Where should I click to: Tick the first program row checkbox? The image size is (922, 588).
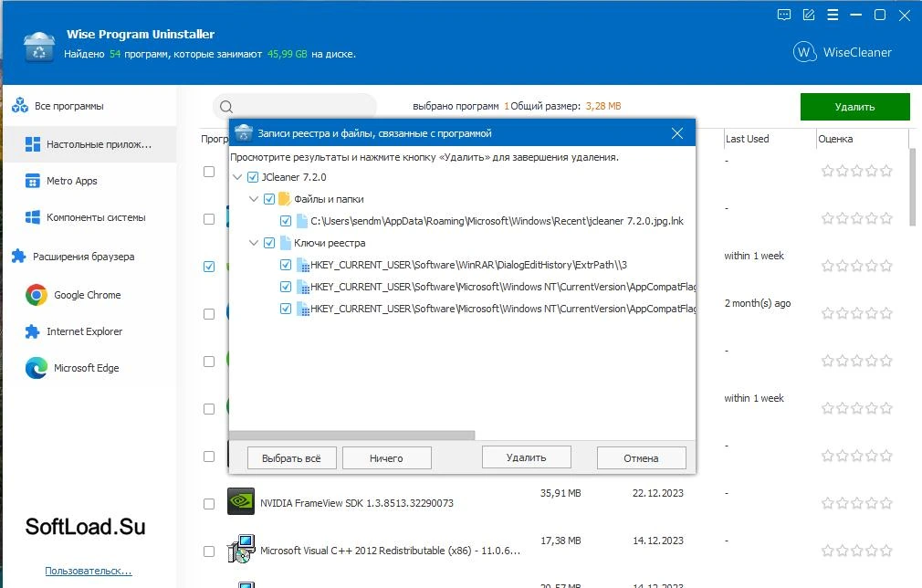209,171
